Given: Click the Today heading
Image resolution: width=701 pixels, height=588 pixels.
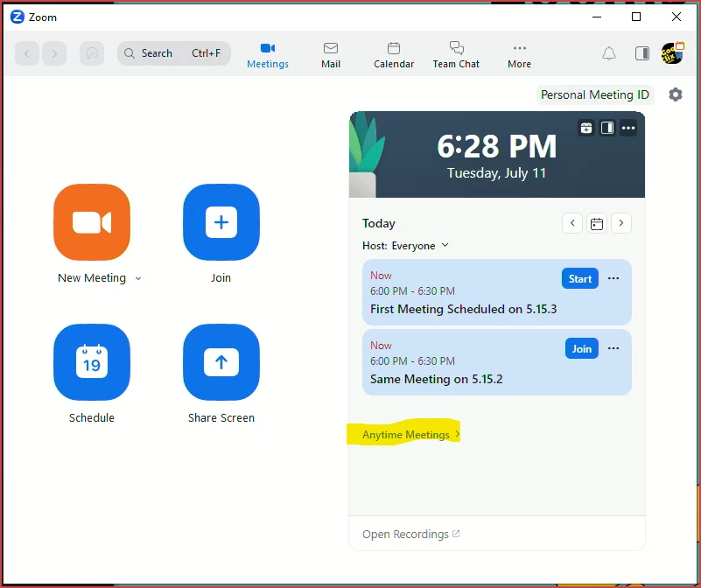Looking at the screenshot, I should coord(379,223).
